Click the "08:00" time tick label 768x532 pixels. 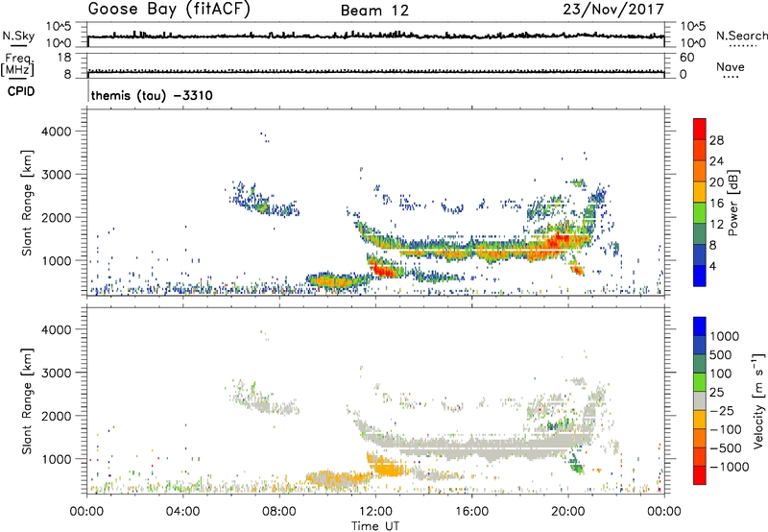(x=279, y=512)
